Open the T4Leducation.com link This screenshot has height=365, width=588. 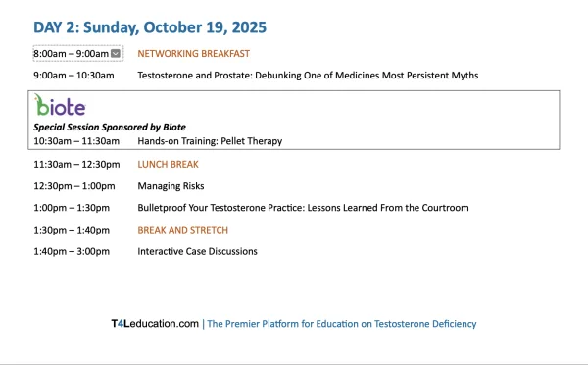[155, 324]
